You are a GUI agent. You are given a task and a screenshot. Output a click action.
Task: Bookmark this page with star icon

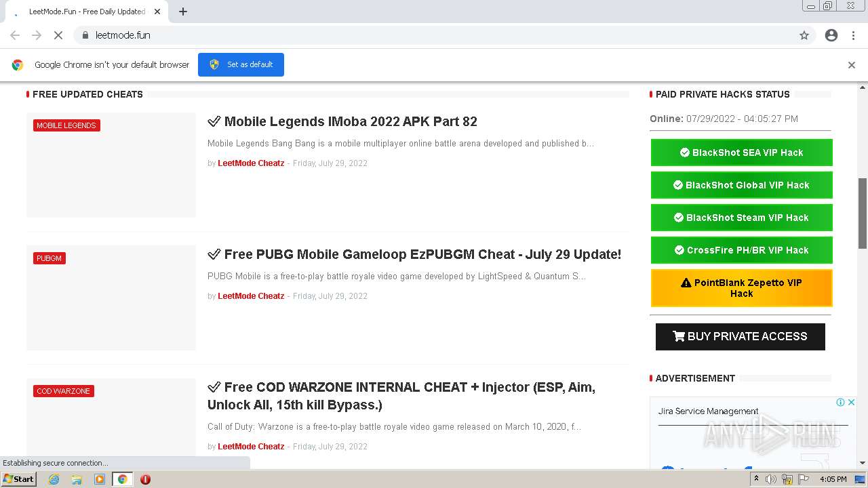click(804, 35)
